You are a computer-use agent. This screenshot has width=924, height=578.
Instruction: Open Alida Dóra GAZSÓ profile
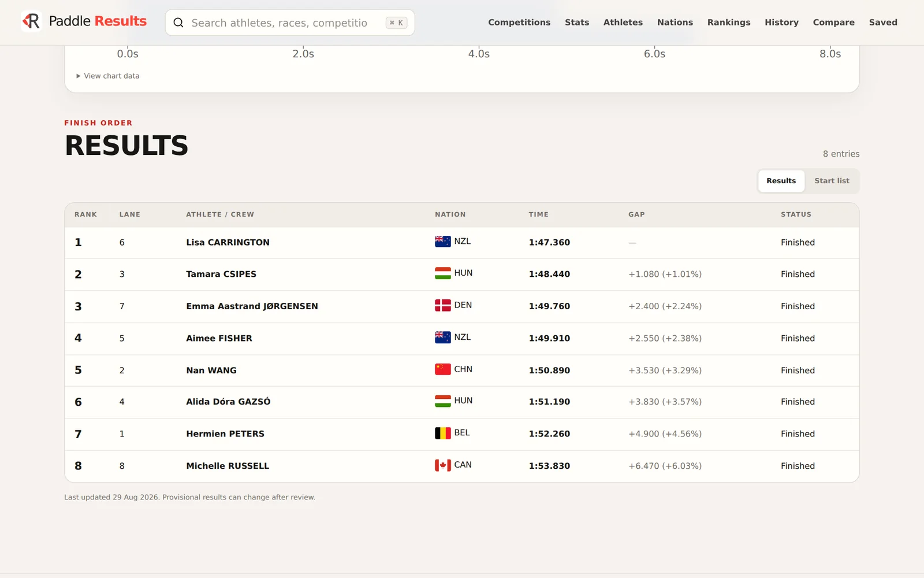(x=228, y=402)
